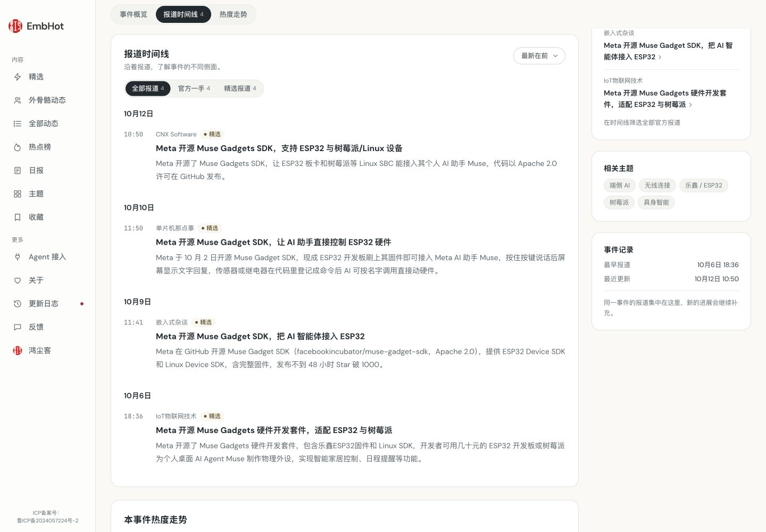This screenshot has width=766, height=532.
Task: Open the 10月6日 article about 硬件开发套件
Action: click(x=274, y=430)
